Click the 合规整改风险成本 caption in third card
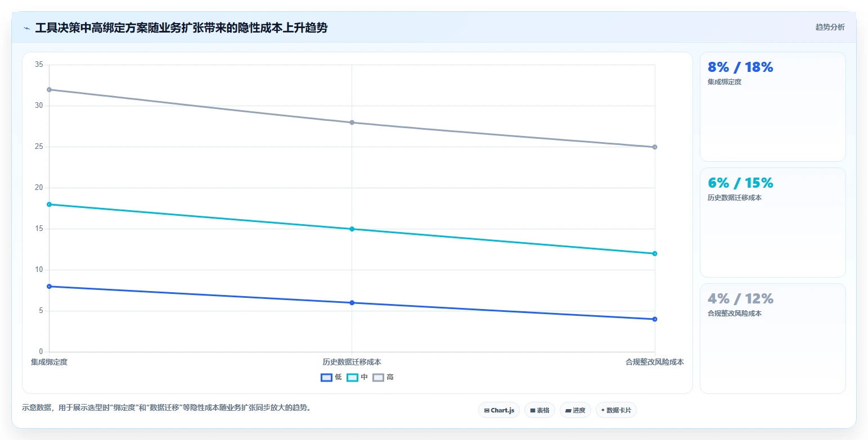 point(735,314)
